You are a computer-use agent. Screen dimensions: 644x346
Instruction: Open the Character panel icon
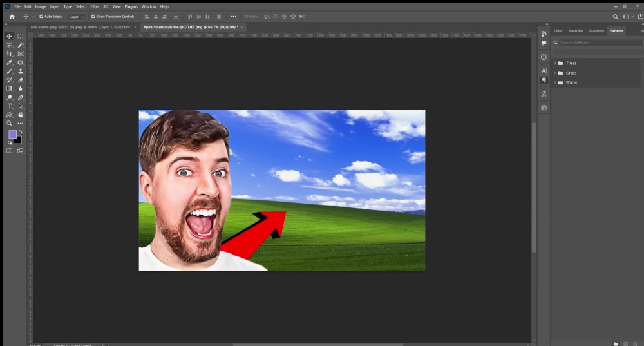(544, 71)
